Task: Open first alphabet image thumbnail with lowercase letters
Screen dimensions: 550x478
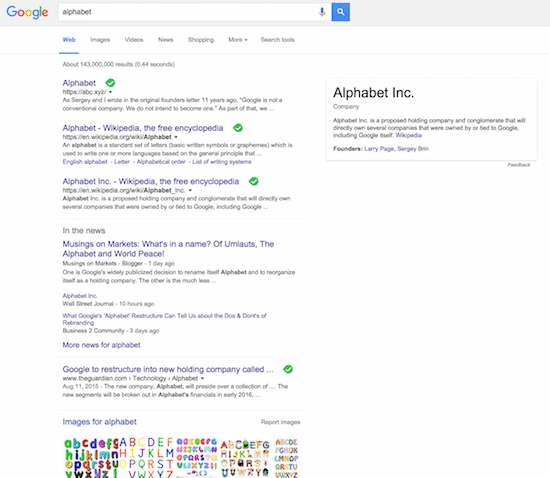Action: click(x=91, y=457)
